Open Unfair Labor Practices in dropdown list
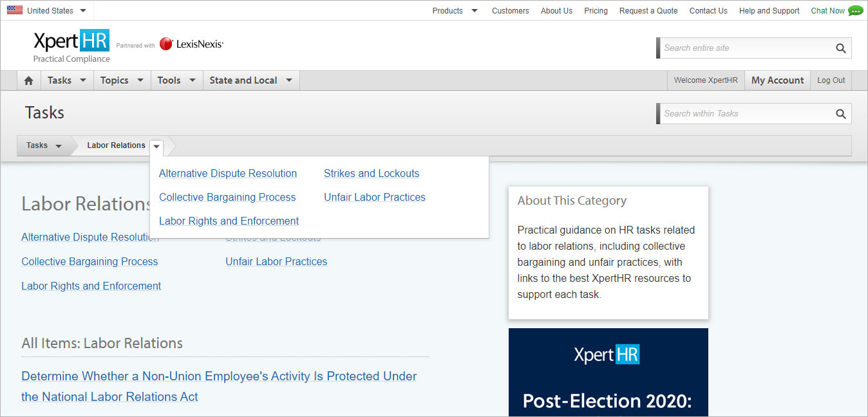The image size is (868, 417). [x=375, y=198]
